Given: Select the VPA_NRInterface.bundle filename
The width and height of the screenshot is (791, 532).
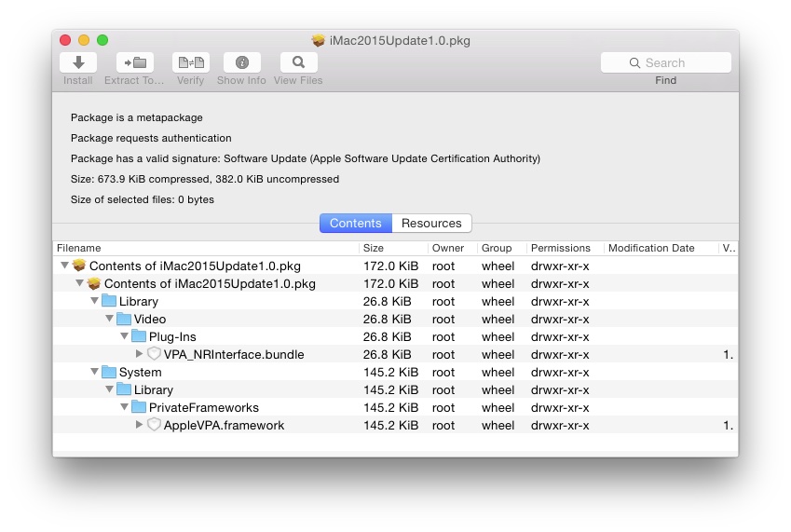Looking at the screenshot, I should 234,354.
